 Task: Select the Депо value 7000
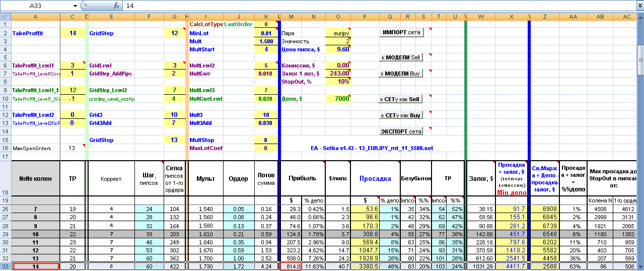pos(338,99)
